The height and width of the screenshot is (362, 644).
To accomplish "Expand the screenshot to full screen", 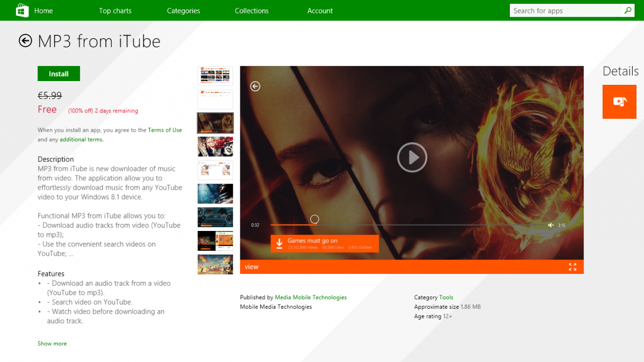I will coord(573,267).
